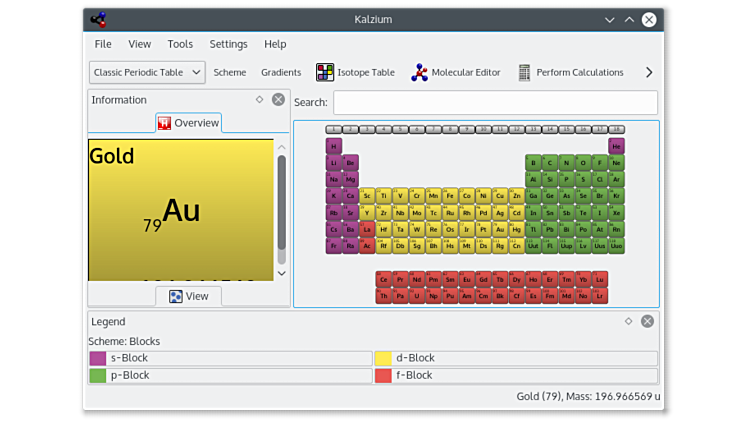Select the Hydrogen element tile

click(334, 146)
